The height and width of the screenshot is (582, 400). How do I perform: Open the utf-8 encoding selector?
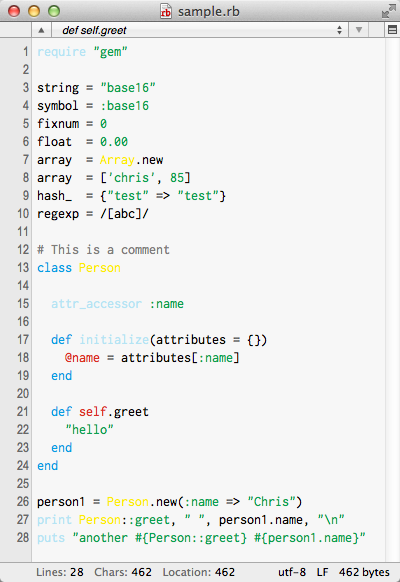click(292, 572)
